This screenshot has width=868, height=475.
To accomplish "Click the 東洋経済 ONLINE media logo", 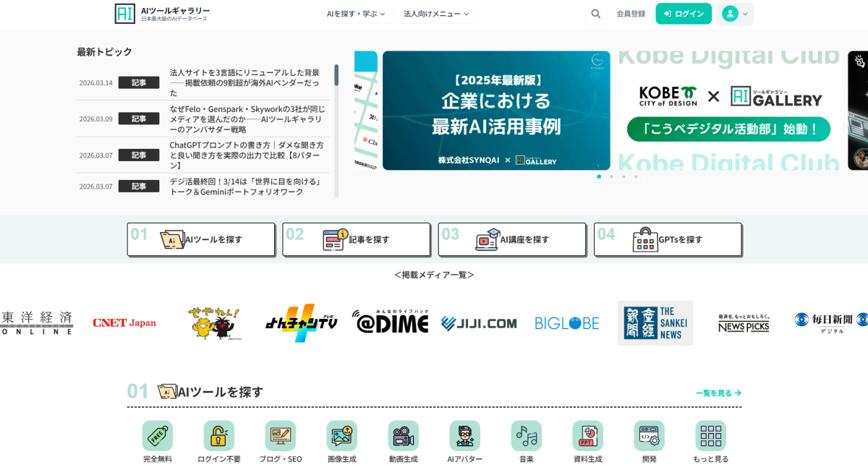I will point(36,322).
